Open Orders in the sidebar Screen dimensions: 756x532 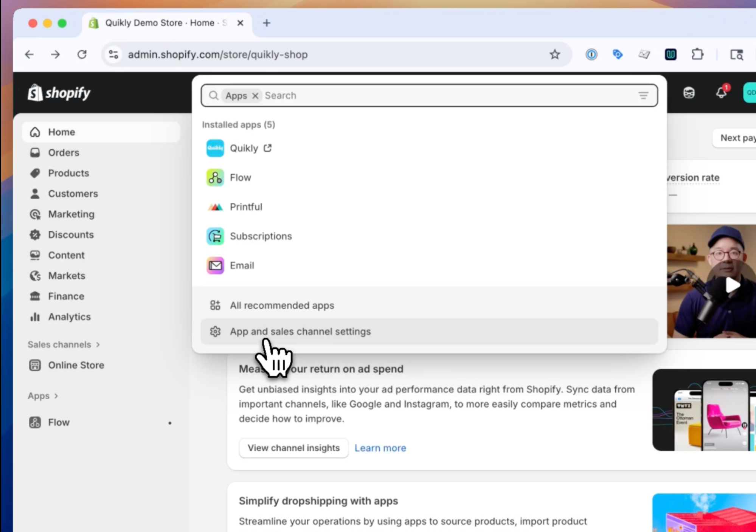point(63,152)
